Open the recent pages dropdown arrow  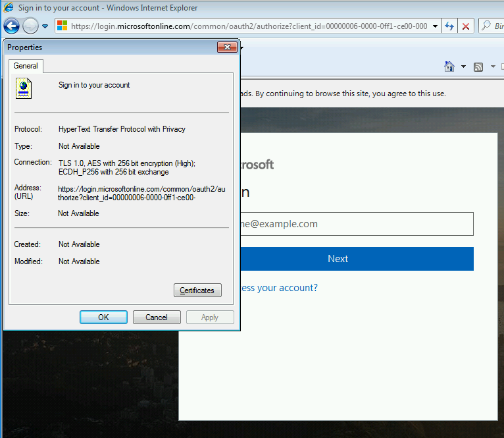pyautogui.click(x=45, y=26)
